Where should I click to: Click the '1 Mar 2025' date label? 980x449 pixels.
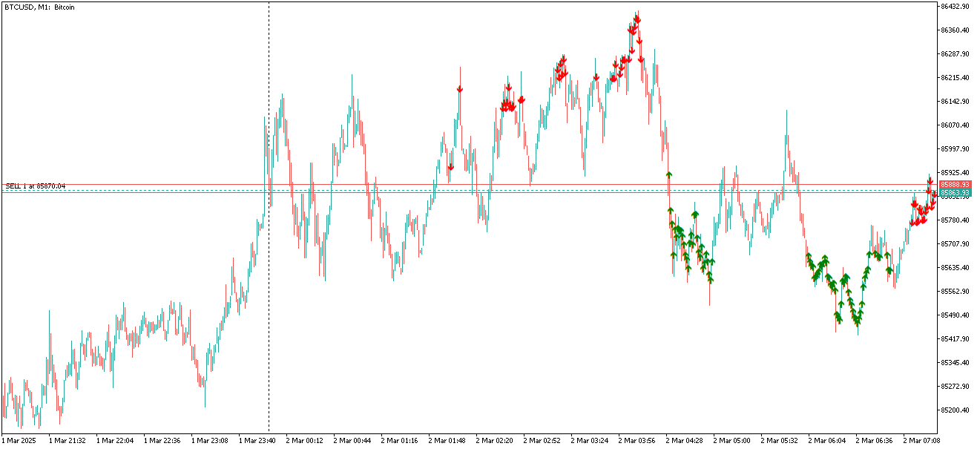click(x=19, y=440)
